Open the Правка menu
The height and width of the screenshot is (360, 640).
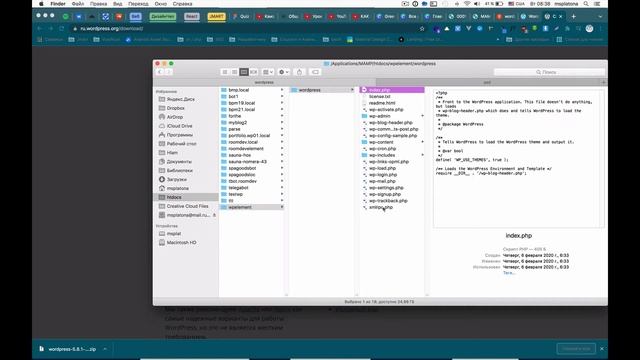98,4
